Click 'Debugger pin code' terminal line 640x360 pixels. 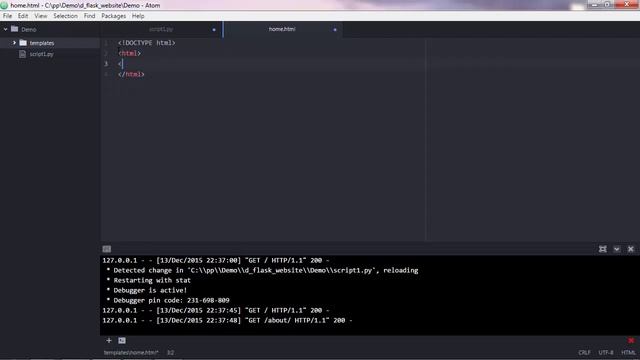point(168,300)
